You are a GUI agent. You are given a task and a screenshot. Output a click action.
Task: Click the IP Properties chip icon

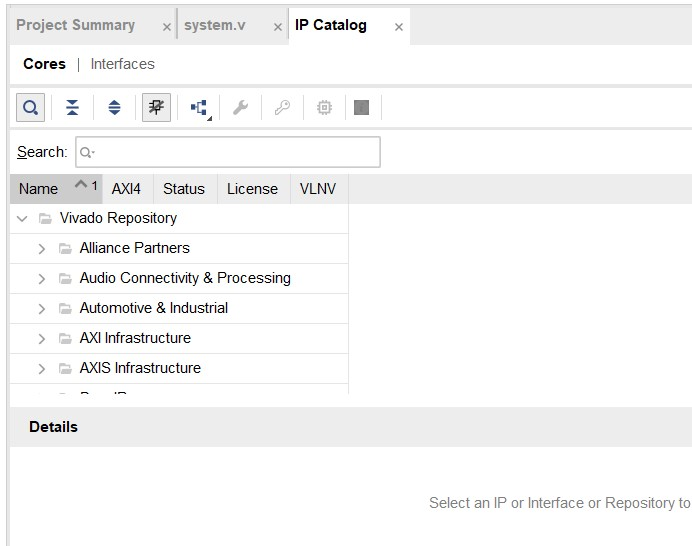click(324, 107)
